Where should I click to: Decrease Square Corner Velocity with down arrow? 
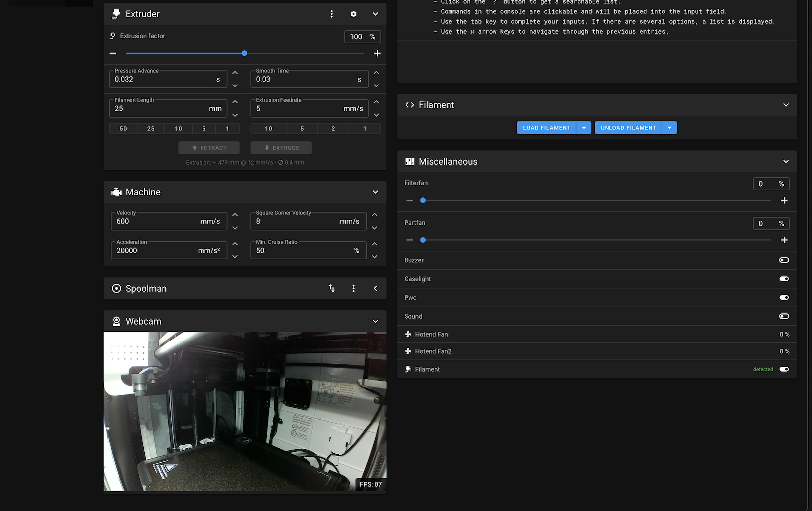(375, 228)
